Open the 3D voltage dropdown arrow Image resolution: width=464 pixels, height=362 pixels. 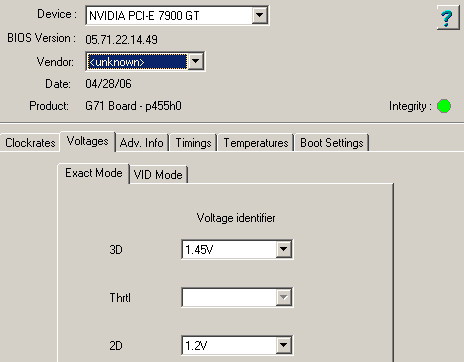[x=283, y=249]
